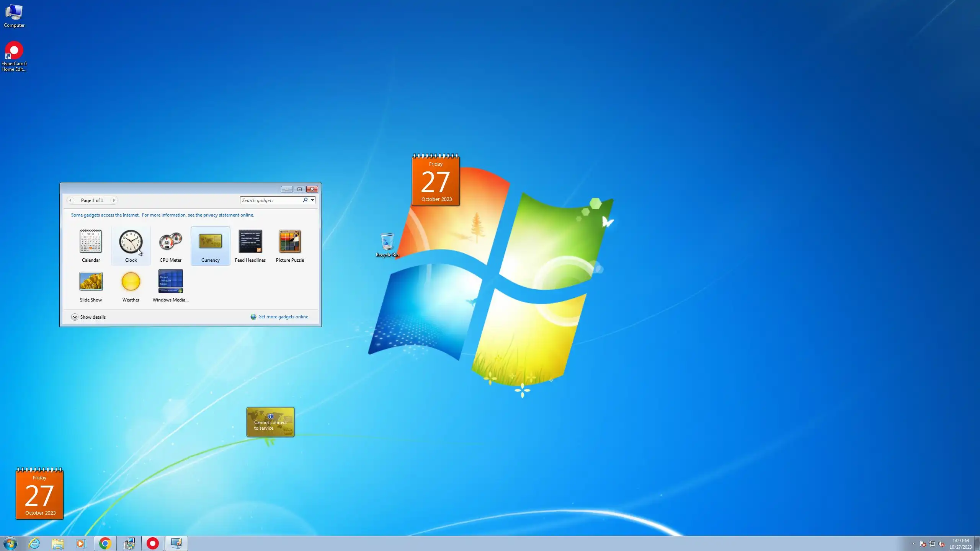
Task: Open Google Chrome from the taskbar
Action: [x=105, y=543]
